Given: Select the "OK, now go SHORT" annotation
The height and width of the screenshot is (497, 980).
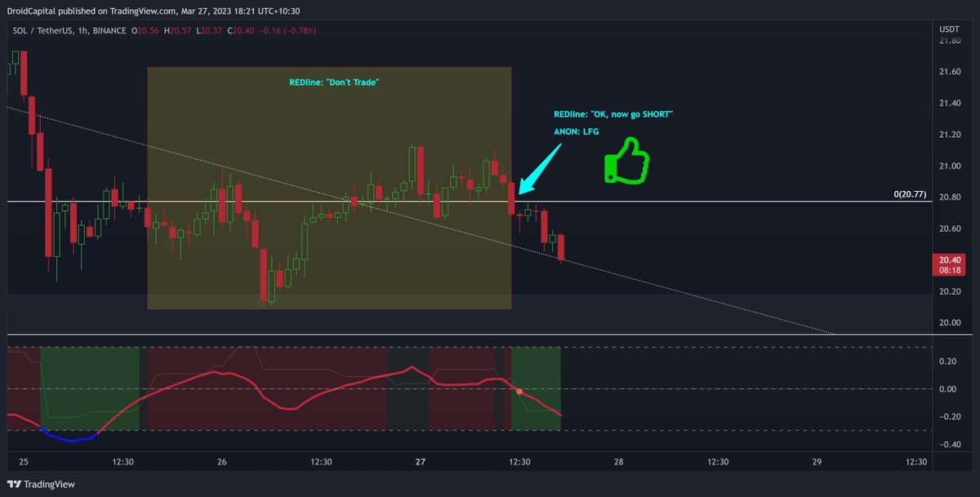Looking at the screenshot, I should (x=612, y=114).
